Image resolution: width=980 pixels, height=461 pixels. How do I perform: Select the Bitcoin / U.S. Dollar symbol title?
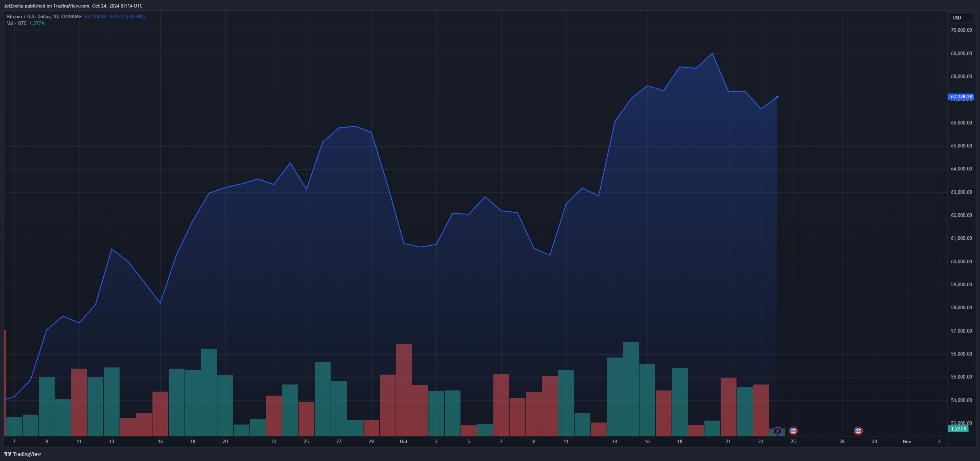coord(29,17)
